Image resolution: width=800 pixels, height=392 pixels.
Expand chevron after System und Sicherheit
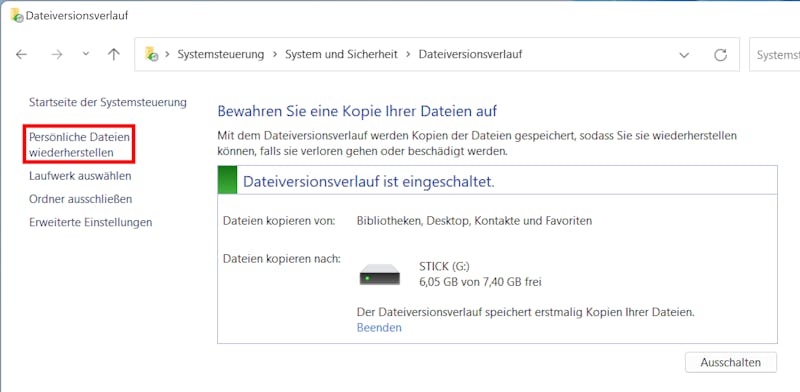tap(408, 54)
